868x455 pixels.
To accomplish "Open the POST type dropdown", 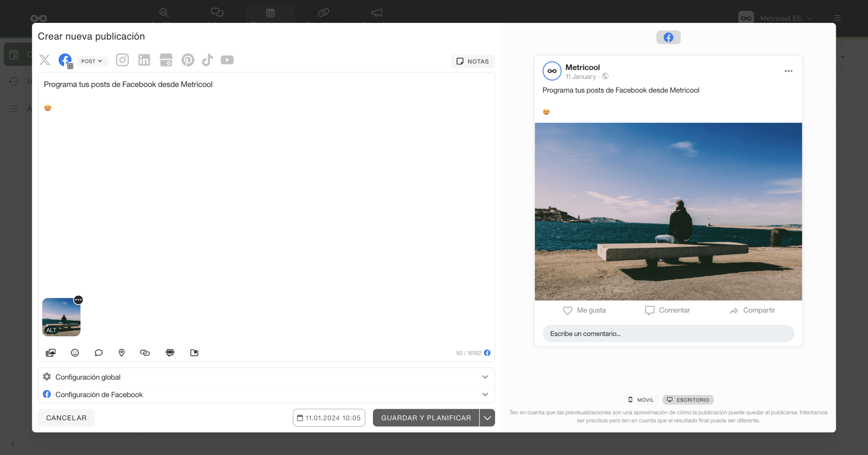I will coord(92,61).
